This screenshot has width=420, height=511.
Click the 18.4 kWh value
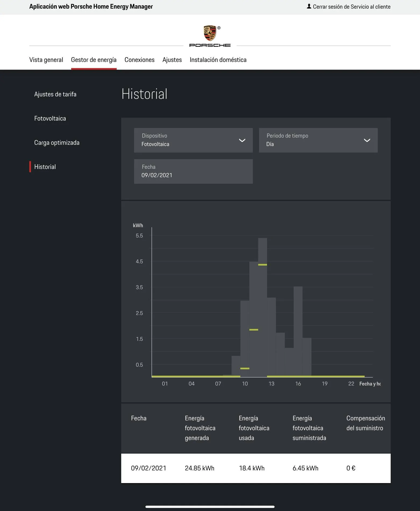(252, 468)
